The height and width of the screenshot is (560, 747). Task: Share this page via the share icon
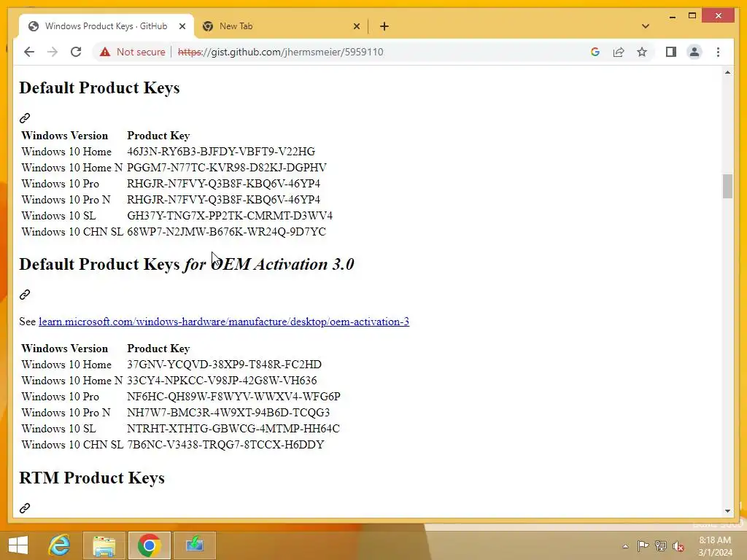click(619, 52)
